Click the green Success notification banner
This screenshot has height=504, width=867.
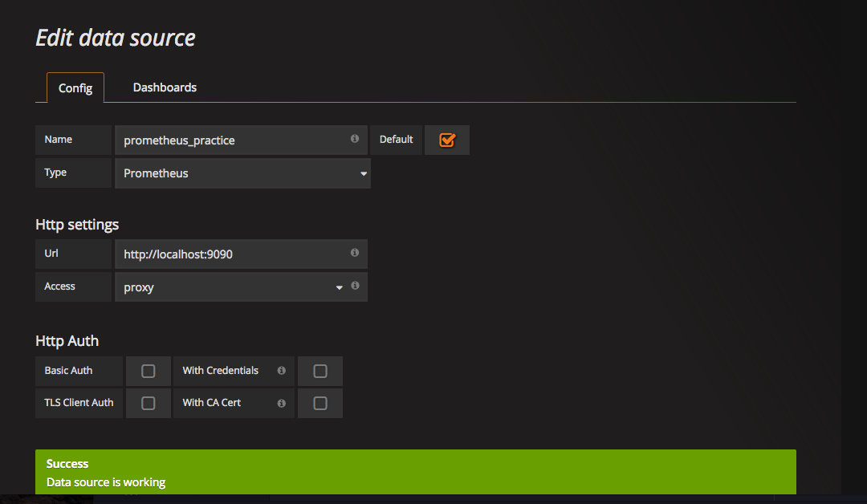[x=415, y=472]
